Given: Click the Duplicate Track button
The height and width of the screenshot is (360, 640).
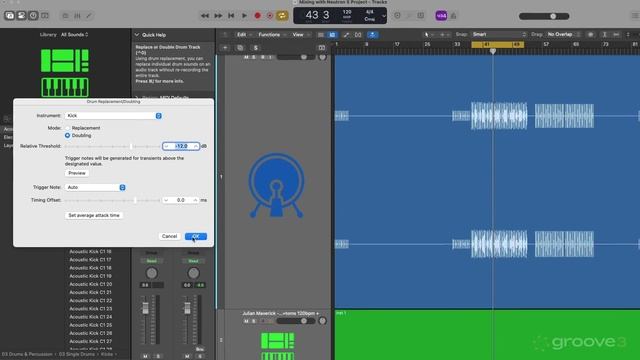Looking at the screenshot, I should point(240,48).
